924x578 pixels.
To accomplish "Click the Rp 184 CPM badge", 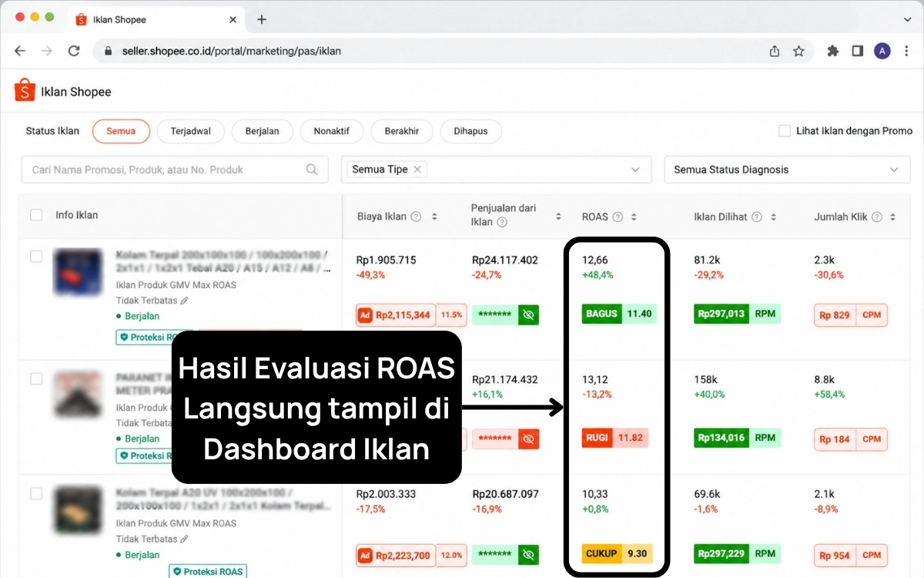I will pos(851,439).
